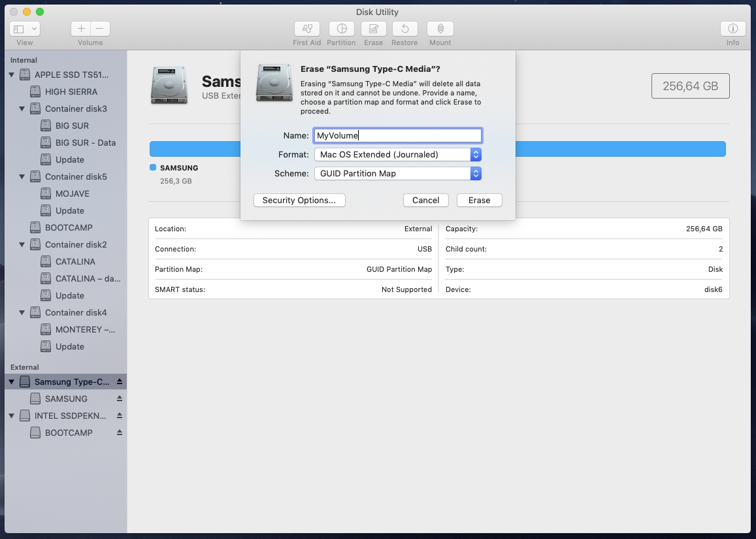This screenshot has height=539, width=756.
Task: Click the Name text field
Action: 398,135
